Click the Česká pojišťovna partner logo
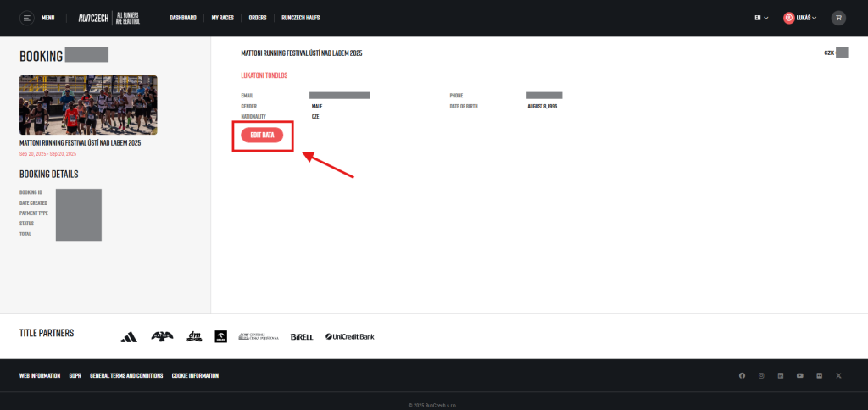 coord(259,336)
